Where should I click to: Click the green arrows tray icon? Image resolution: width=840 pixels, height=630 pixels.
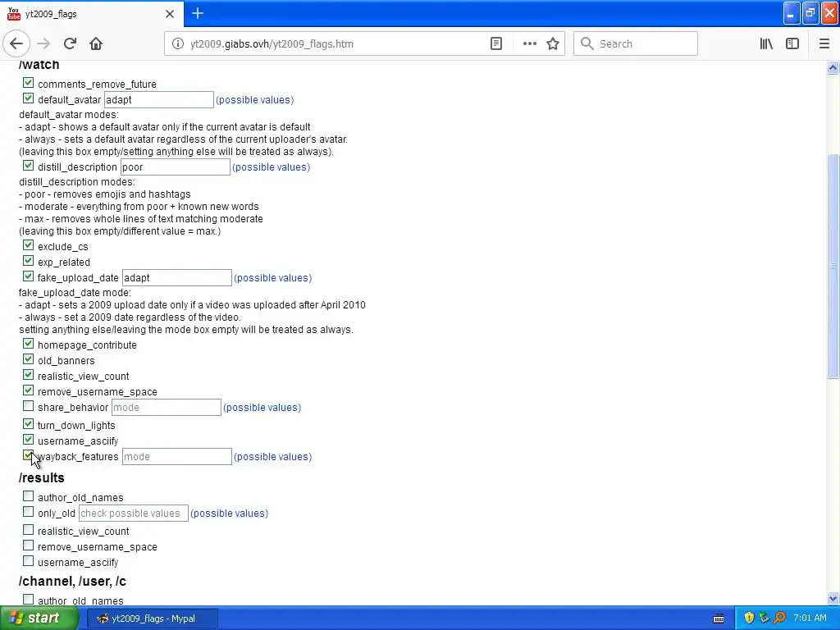click(x=765, y=619)
